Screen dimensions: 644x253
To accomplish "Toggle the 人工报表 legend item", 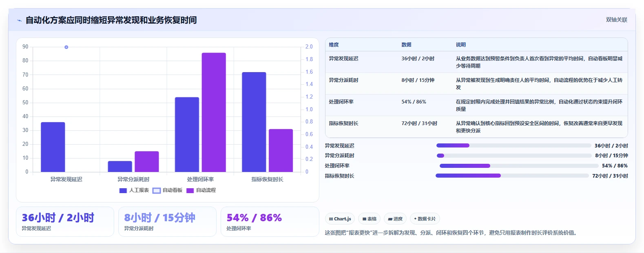I will coord(134,190).
